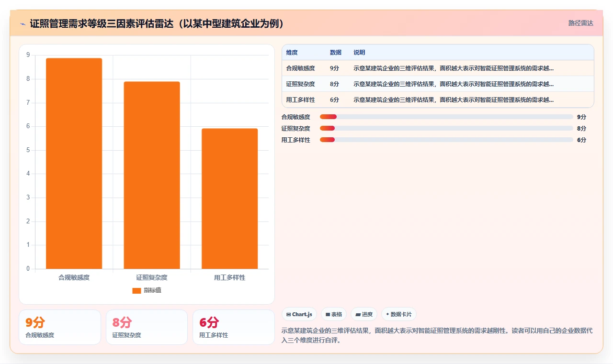Click the 数据 column header
Screen dimensions: 613x364
[x=336, y=53]
